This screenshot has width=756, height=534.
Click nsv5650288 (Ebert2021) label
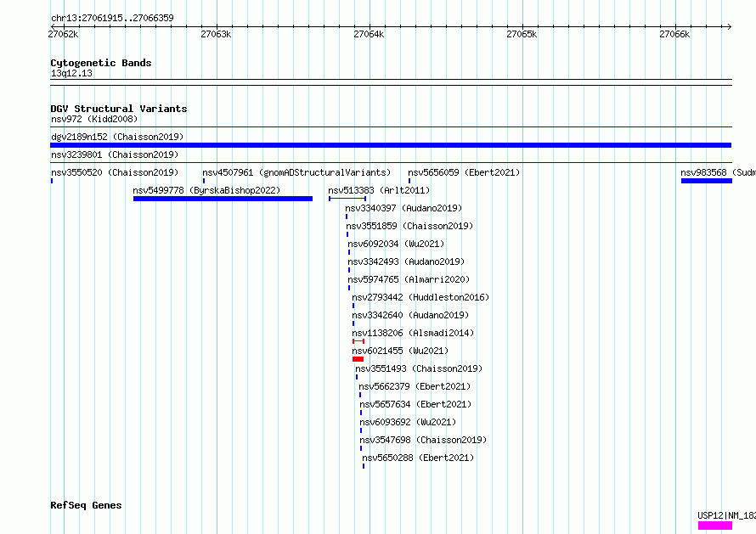coord(418,458)
